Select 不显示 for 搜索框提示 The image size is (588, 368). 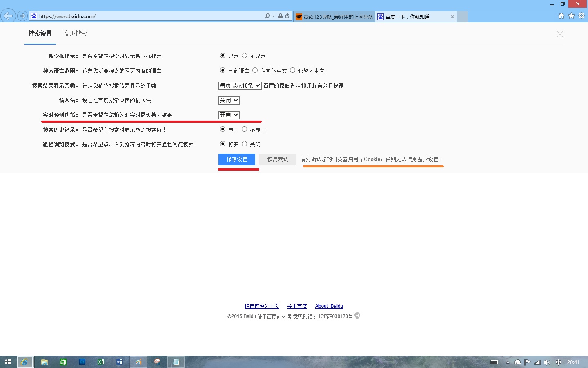tap(244, 56)
